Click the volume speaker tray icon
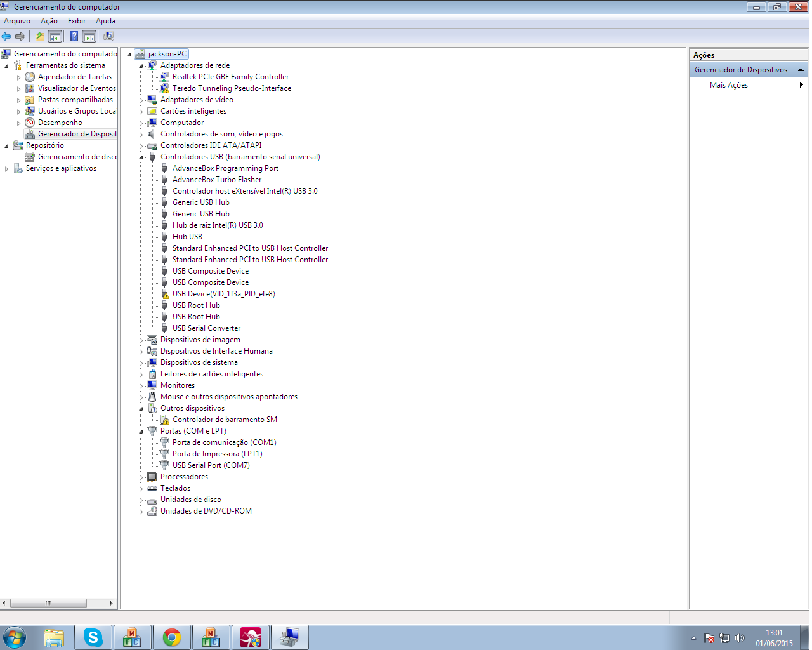812x650 pixels. click(x=739, y=638)
